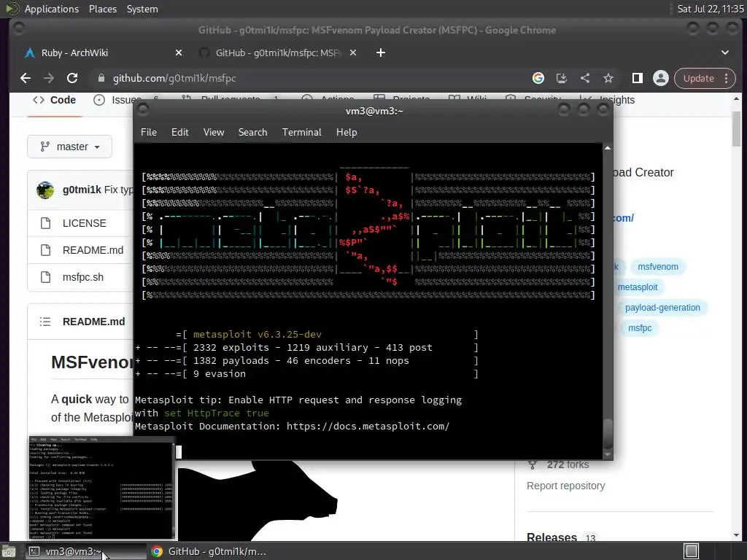The image size is (747, 560).
Task: Close the GitHub msfpc tab
Action: click(353, 52)
